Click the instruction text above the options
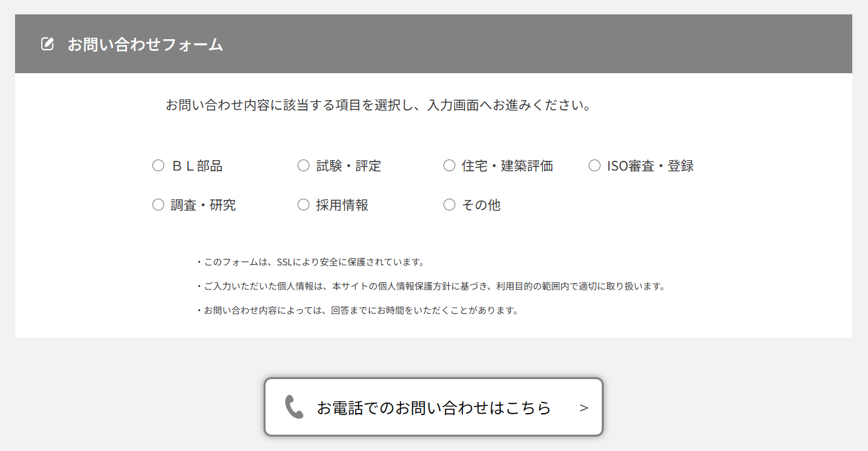Image resolution: width=868 pixels, height=451 pixels. [378, 105]
